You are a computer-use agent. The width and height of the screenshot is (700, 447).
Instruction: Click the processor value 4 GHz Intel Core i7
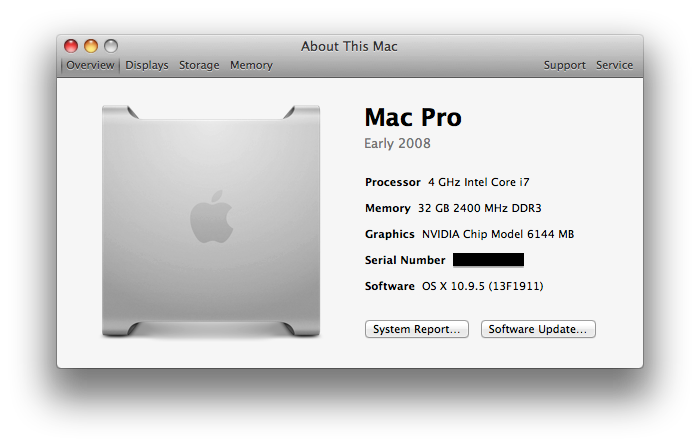pos(479,182)
